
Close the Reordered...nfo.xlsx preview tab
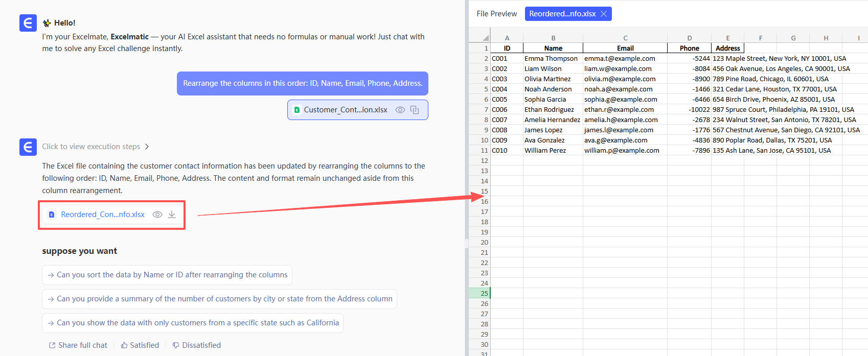point(604,14)
